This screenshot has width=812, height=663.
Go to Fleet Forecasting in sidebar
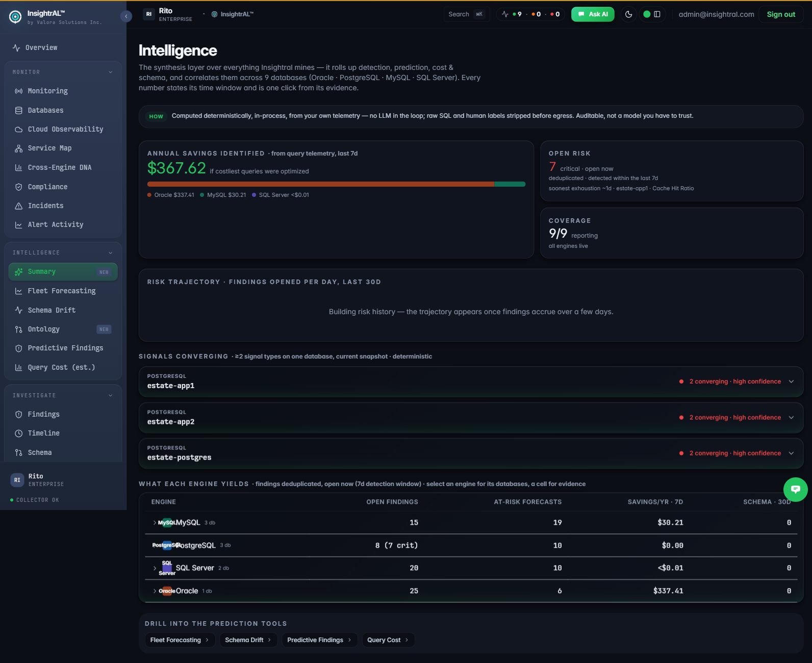[63, 291]
